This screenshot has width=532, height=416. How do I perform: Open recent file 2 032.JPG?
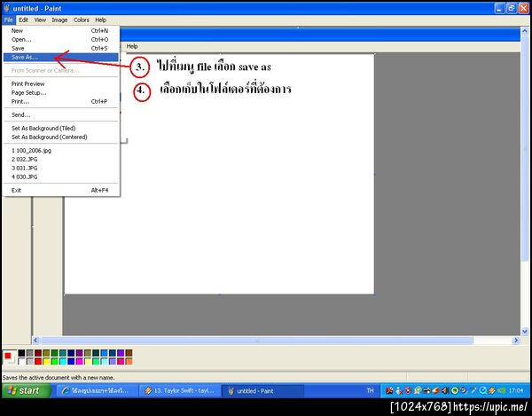click(x=61, y=159)
